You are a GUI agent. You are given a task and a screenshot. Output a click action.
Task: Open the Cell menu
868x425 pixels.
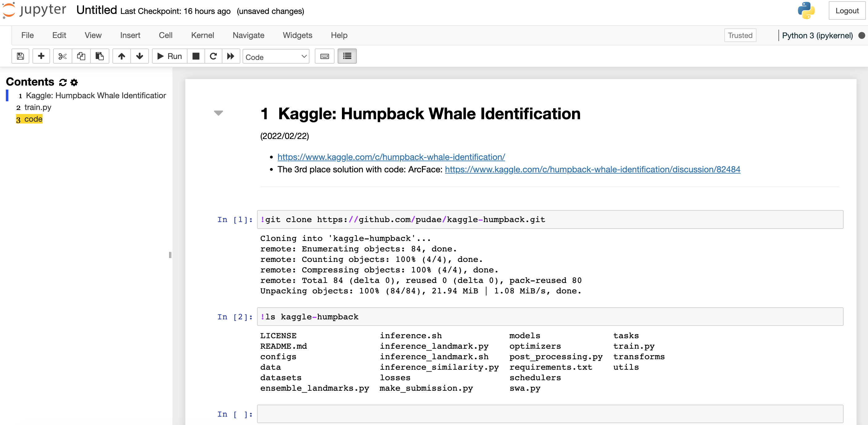(166, 36)
